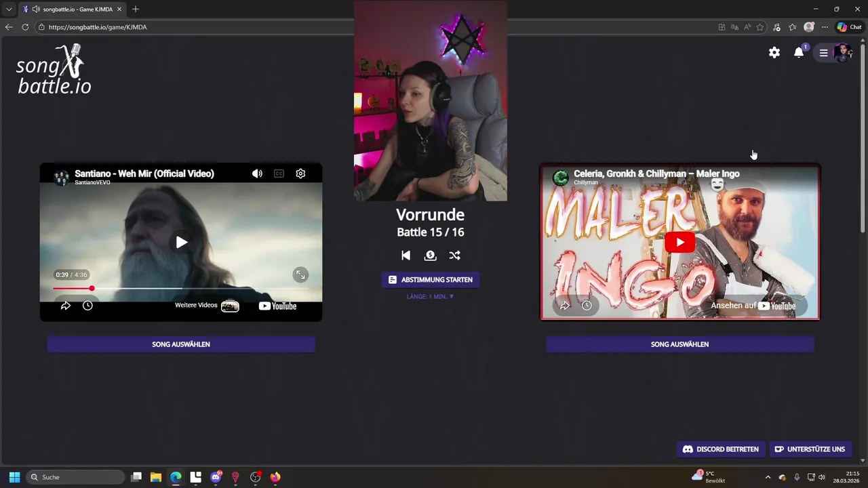Viewport: 868px width, 488px height.
Task: Open the weather widget 5°C Bewölkt
Action: [709, 477]
